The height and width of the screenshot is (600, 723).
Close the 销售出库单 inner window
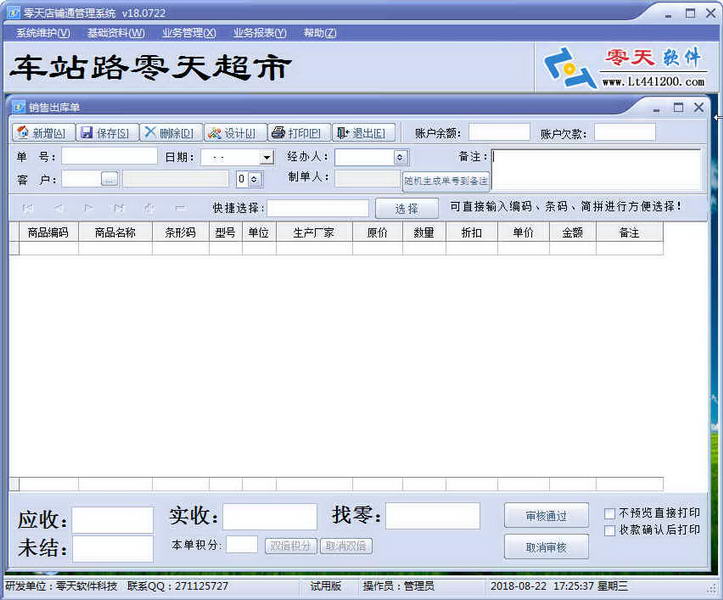tap(699, 107)
